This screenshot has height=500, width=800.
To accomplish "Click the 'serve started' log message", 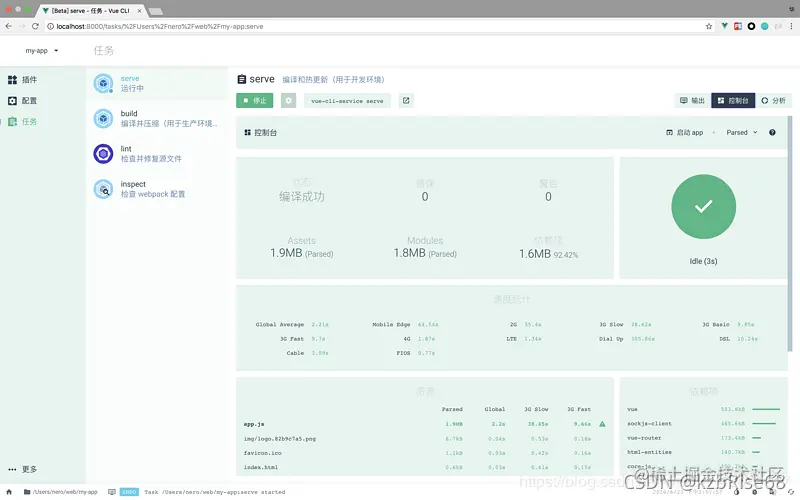I will click(215, 492).
